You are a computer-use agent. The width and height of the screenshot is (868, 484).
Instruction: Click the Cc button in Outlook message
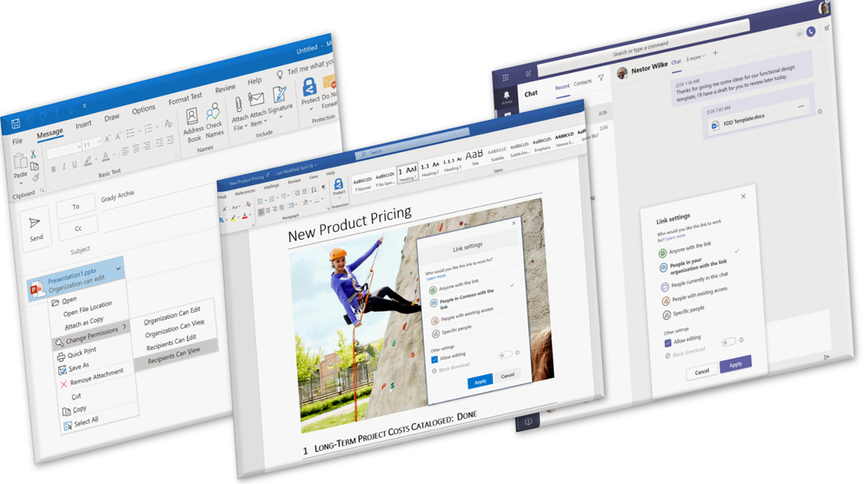tap(78, 229)
